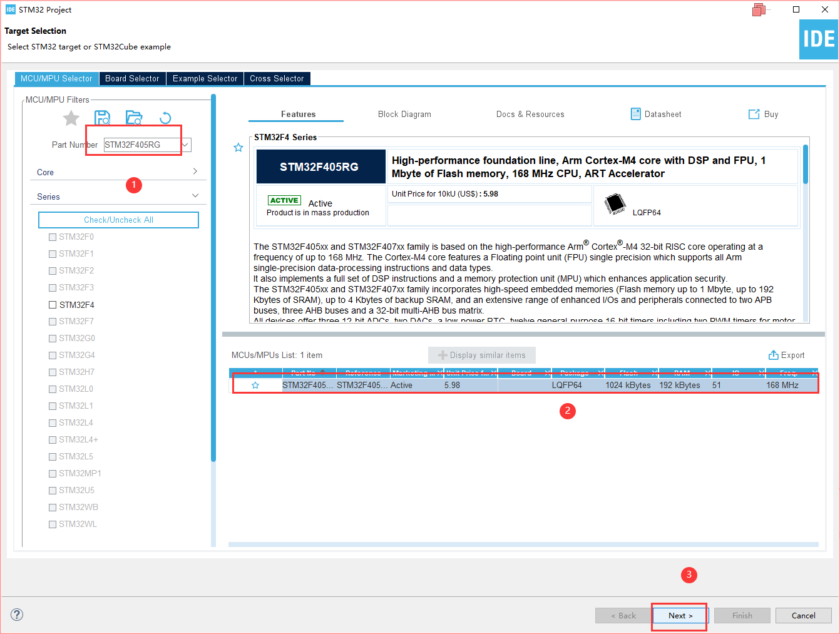
Task: Export the MCUs list
Action: tap(787, 355)
